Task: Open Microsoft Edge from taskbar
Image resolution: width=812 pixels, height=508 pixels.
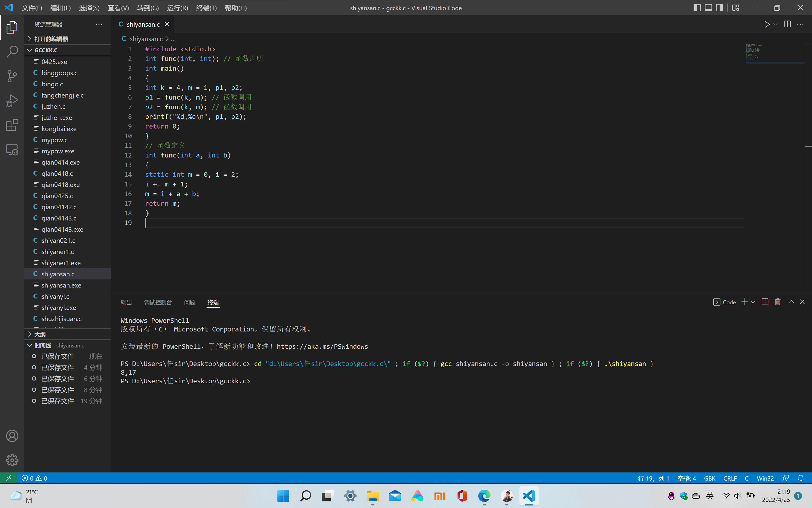Action: click(x=484, y=496)
